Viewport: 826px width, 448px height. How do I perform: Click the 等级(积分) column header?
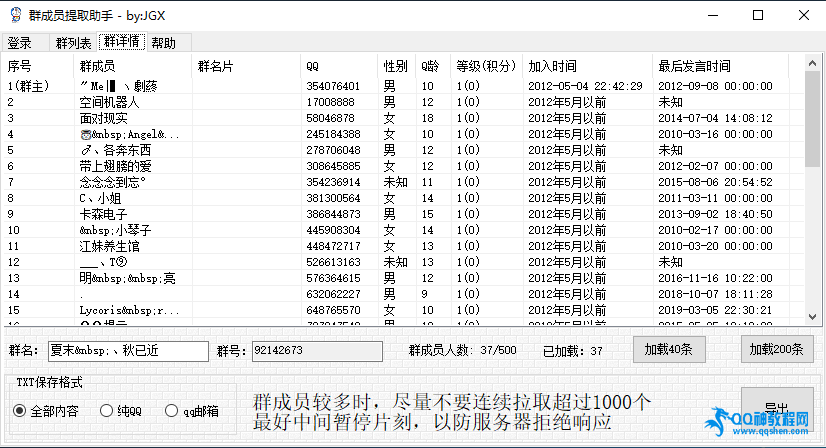coord(487,66)
